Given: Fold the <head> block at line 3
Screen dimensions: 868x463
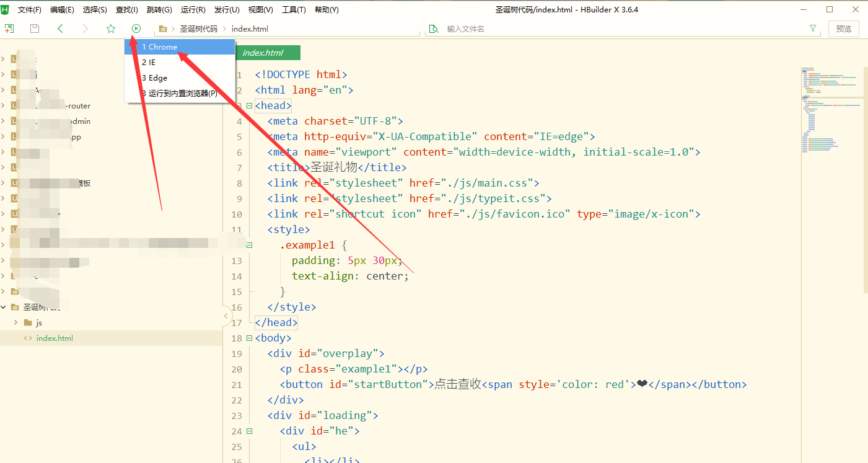Looking at the screenshot, I should pyautogui.click(x=249, y=105).
